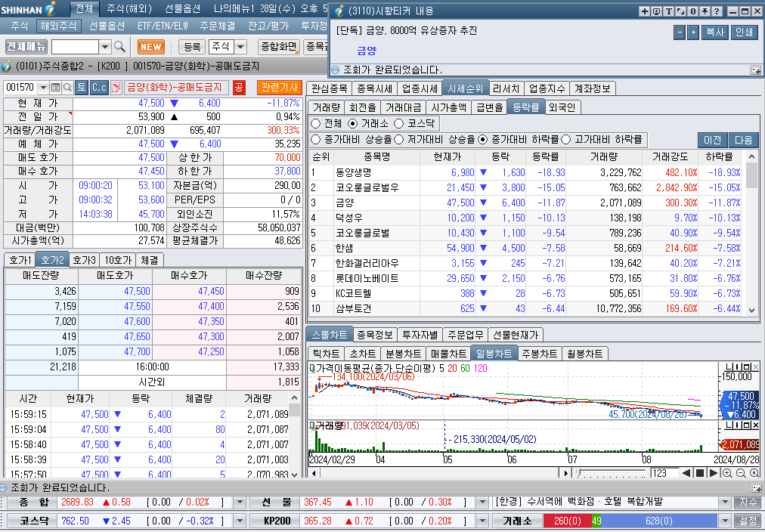Open dropdown next to 거래소 breadth bar

(x=725, y=521)
